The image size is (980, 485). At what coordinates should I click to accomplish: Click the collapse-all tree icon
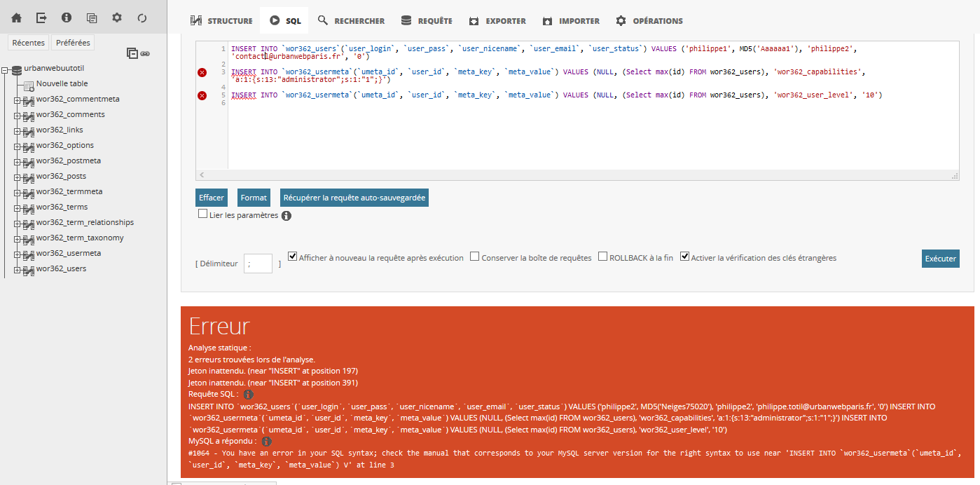[132, 53]
